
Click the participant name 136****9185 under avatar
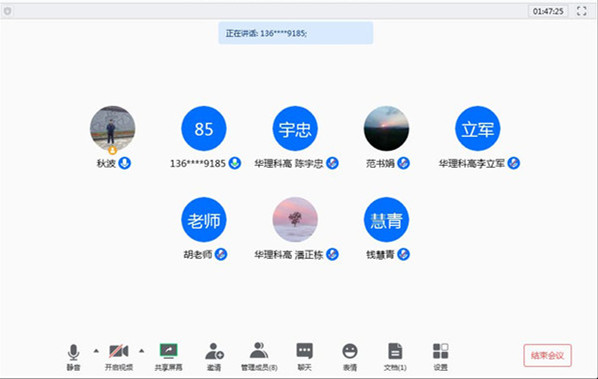pyautogui.click(x=198, y=164)
